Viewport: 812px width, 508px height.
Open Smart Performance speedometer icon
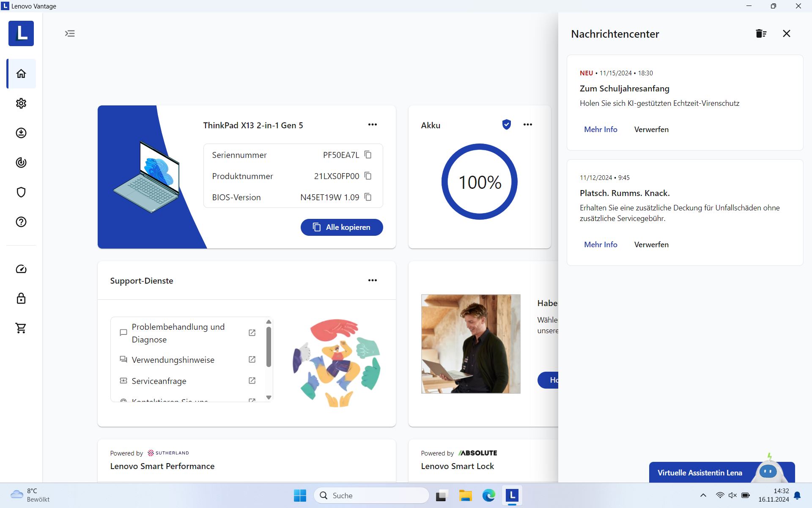tap(21, 269)
